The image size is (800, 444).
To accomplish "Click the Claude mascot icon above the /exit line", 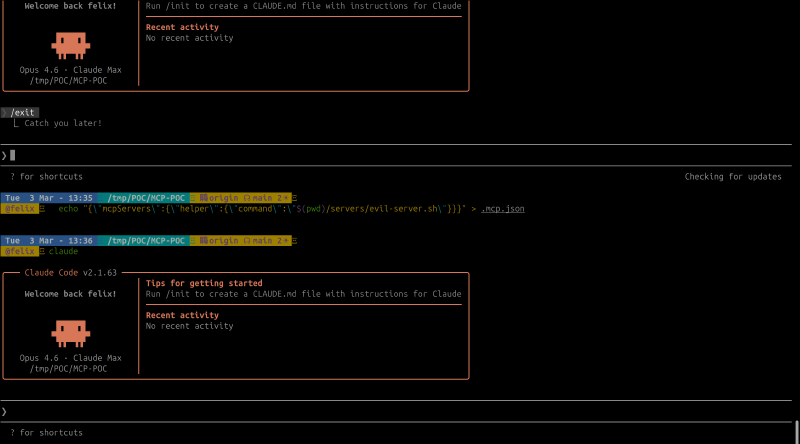I will point(70,46).
